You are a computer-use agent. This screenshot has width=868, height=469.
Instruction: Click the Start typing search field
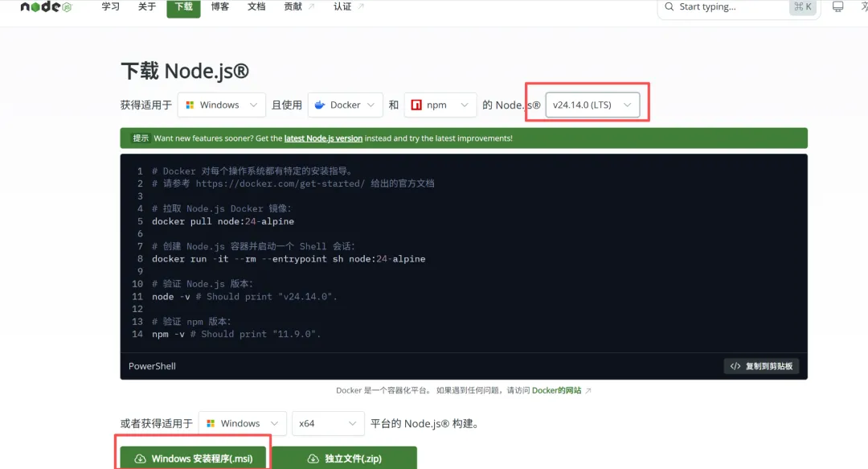coord(737,7)
